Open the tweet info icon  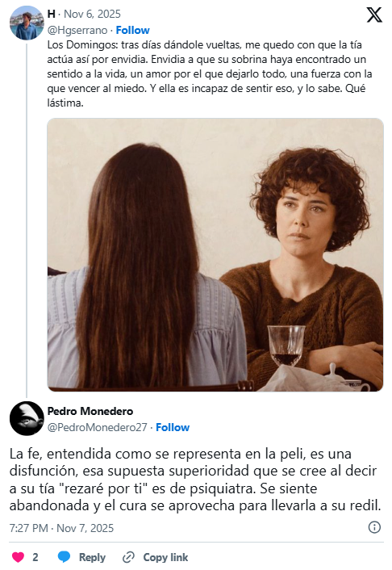pyautogui.click(x=374, y=527)
